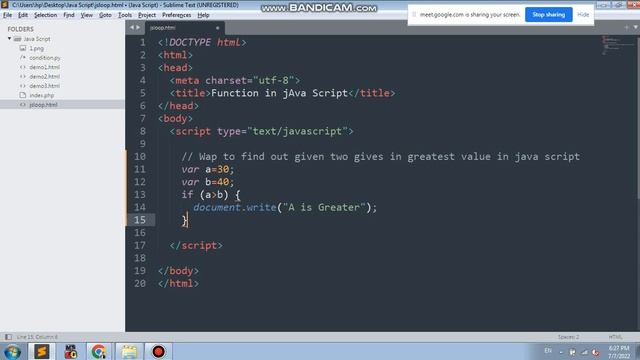The image size is (640, 360).
Task: Open the Windows Start button
Action: [x=12, y=351]
